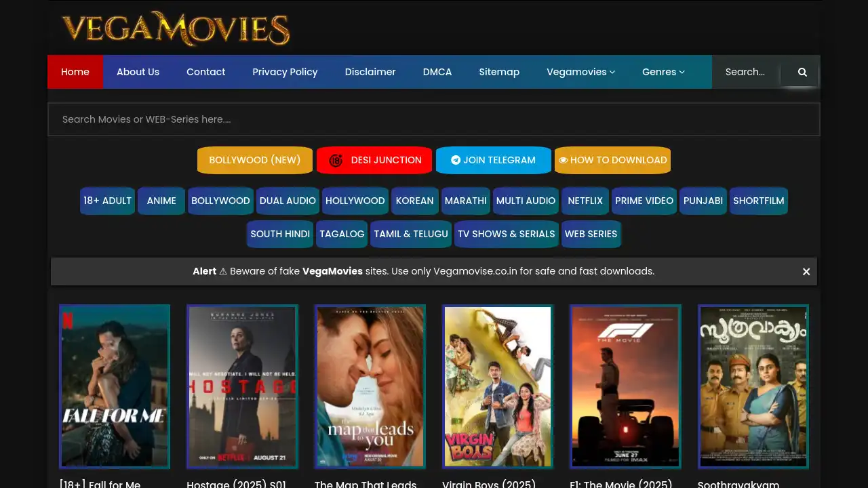
Task: Click the "F1: The Movie (2025)" title
Action: (621, 484)
